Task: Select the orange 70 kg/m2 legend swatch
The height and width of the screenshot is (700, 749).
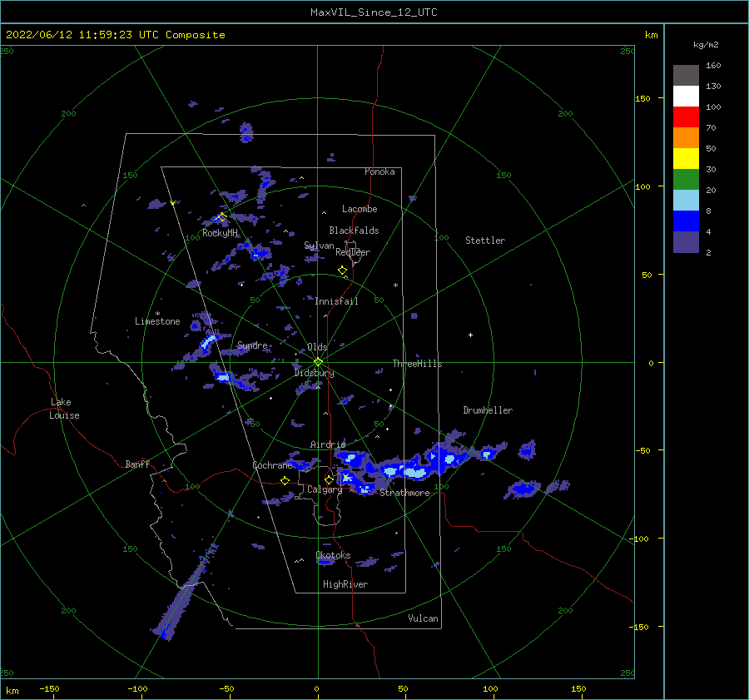Action: 686,137
